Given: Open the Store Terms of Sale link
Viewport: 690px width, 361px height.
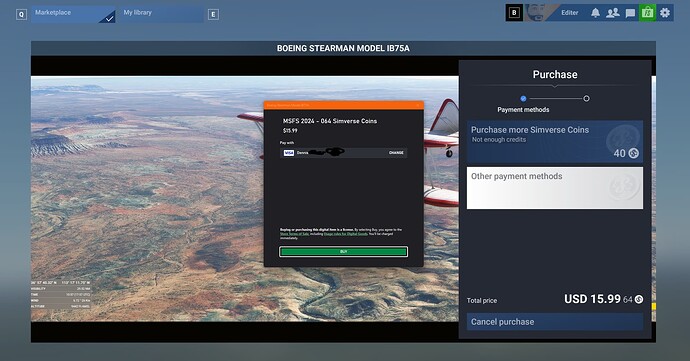Looking at the screenshot, I should click(294, 234).
